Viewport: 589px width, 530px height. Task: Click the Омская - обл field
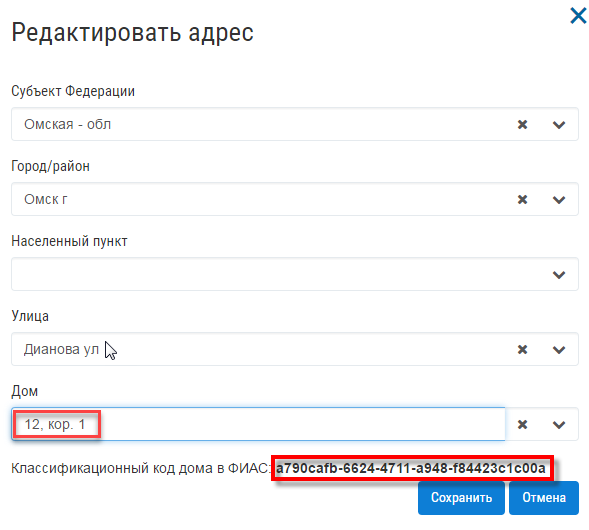click(294, 124)
